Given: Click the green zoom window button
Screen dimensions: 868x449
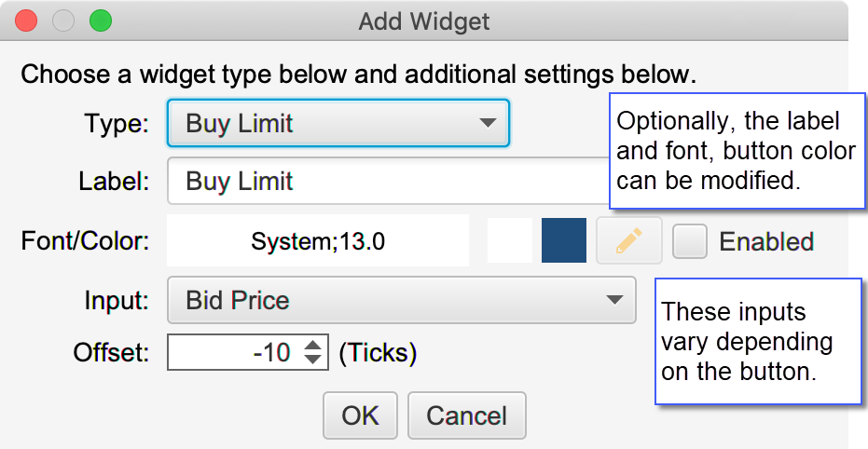Looking at the screenshot, I should coord(100,20).
